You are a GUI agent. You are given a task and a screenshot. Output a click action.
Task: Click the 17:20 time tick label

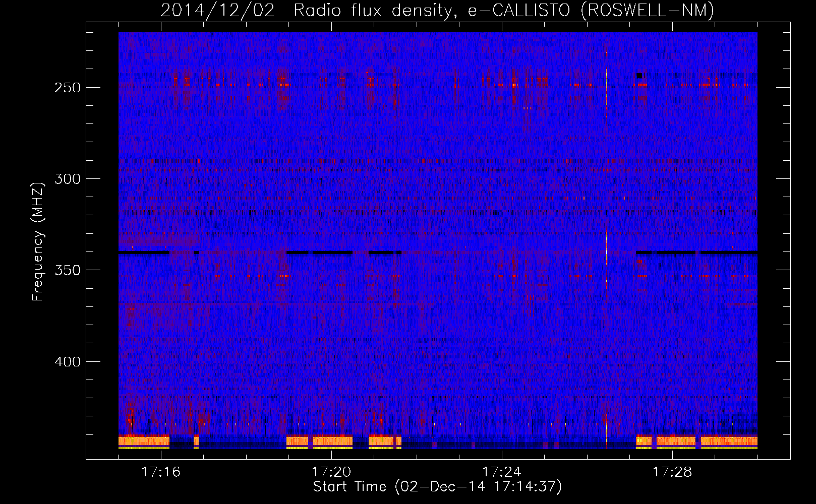(x=331, y=472)
